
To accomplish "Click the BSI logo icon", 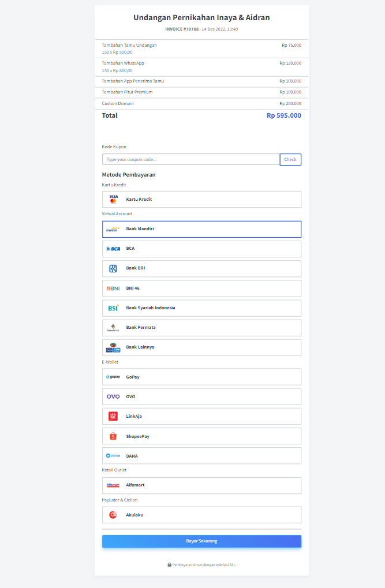I will click(113, 308).
